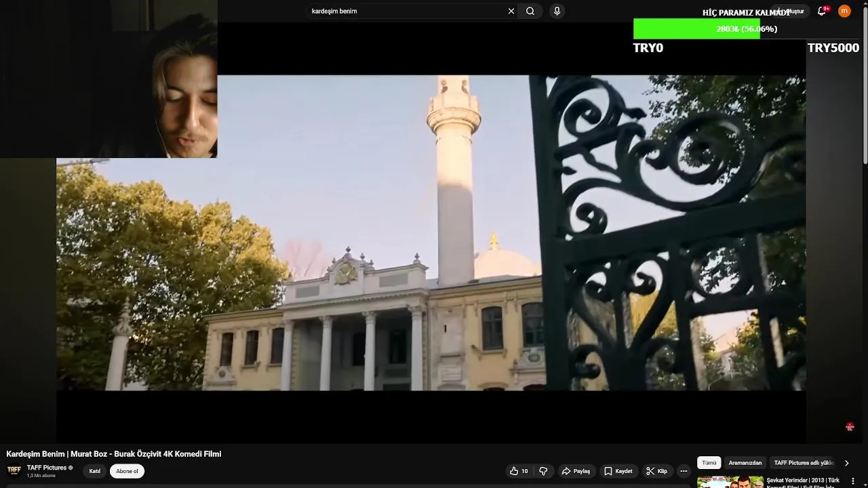Start voice search with the microphone icon
The height and width of the screenshot is (488, 868).
point(557,11)
